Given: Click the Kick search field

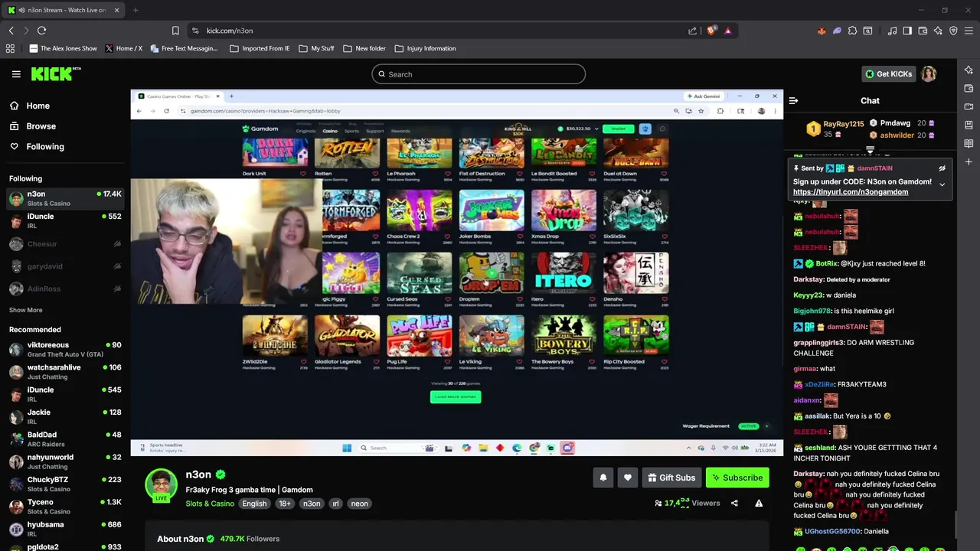Looking at the screenshot, I should coord(479,74).
